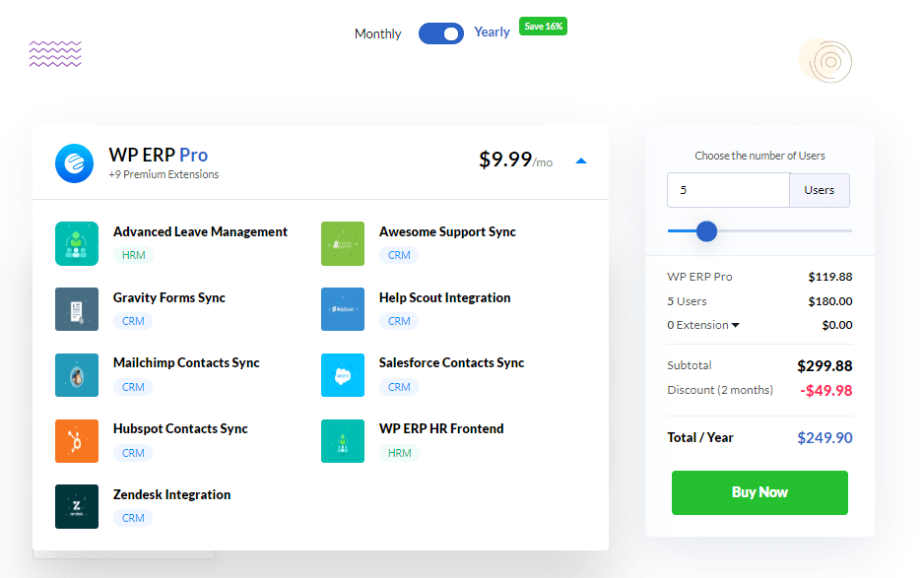Screen dimensions: 924x578
Task: Click the HRM tag under WP ERP HR Frontend
Action: click(x=400, y=453)
